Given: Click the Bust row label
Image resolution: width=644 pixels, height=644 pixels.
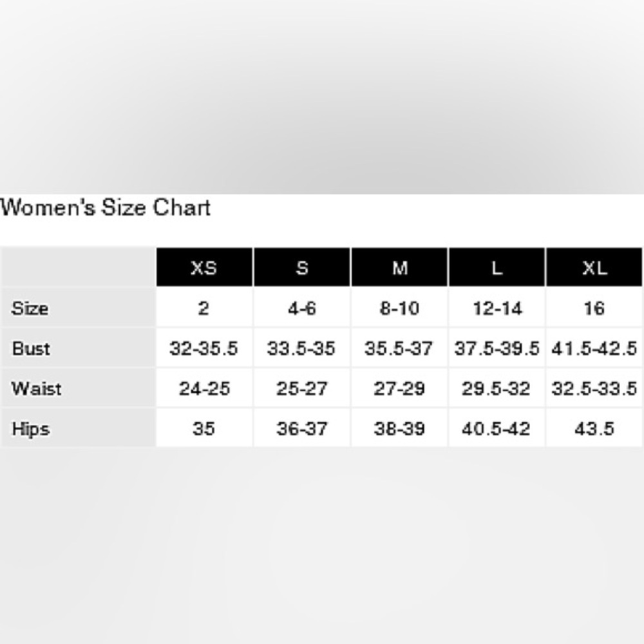Looking at the screenshot, I should click(x=31, y=348).
